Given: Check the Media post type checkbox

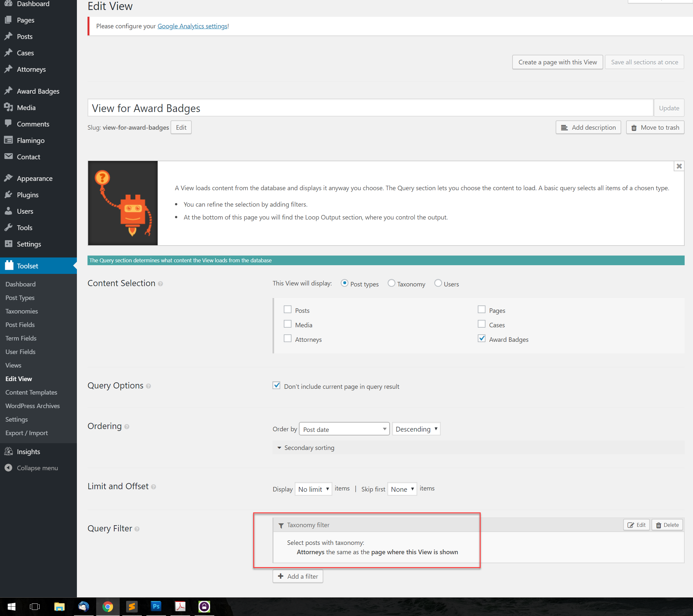Looking at the screenshot, I should pyautogui.click(x=288, y=324).
